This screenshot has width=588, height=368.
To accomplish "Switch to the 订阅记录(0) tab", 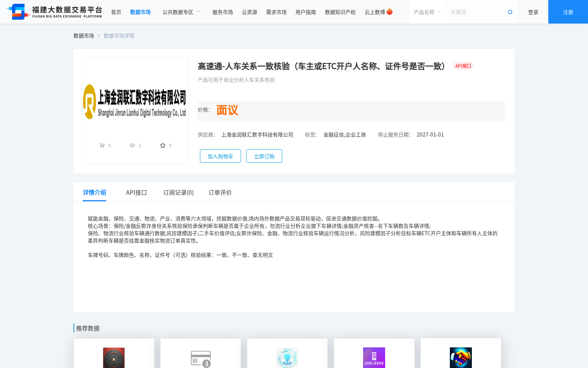I will (x=179, y=192).
